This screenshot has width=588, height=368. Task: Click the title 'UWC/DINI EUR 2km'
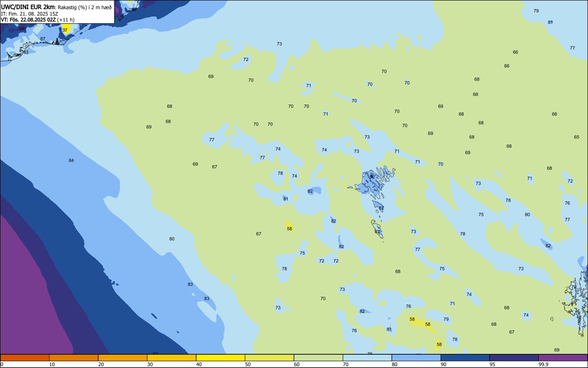(x=28, y=7)
